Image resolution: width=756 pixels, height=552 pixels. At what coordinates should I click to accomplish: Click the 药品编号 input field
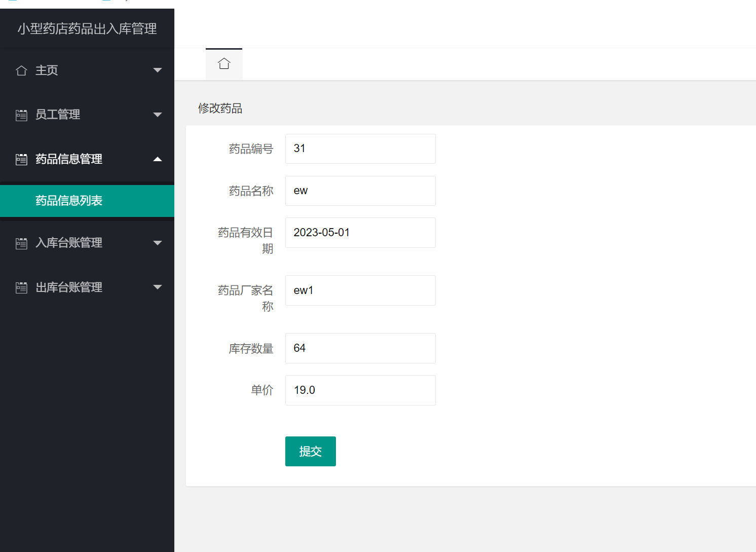point(360,149)
